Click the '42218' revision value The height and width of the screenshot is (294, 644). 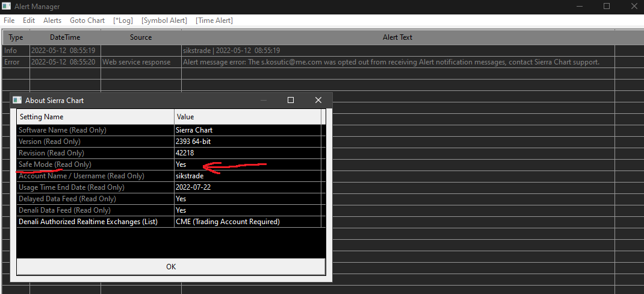(247, 153)
